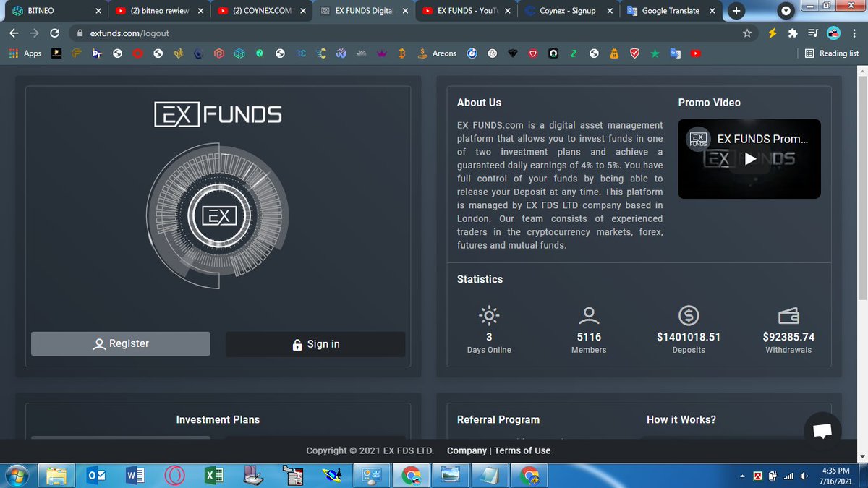The image size is (868, 488).
Task: Click the $1401018.51 deposits value
Action: point(688,337)
